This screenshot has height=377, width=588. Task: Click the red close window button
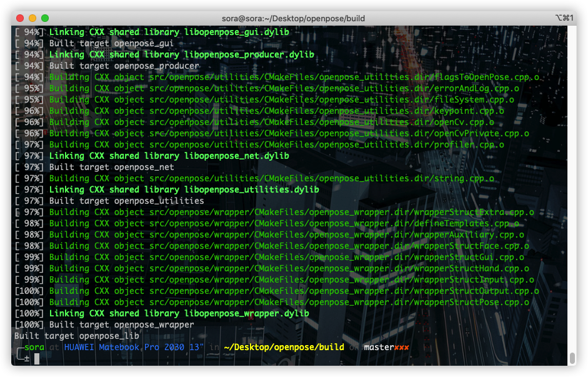(20, 18)
